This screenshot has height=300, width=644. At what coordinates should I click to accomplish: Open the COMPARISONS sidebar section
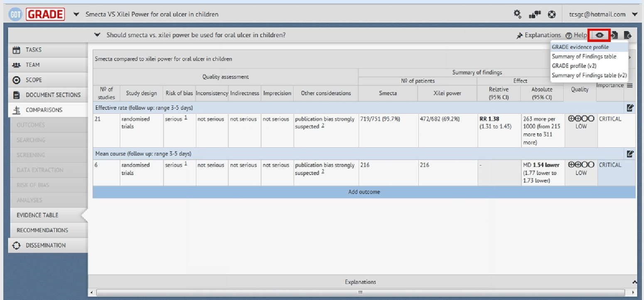[47, 110]
